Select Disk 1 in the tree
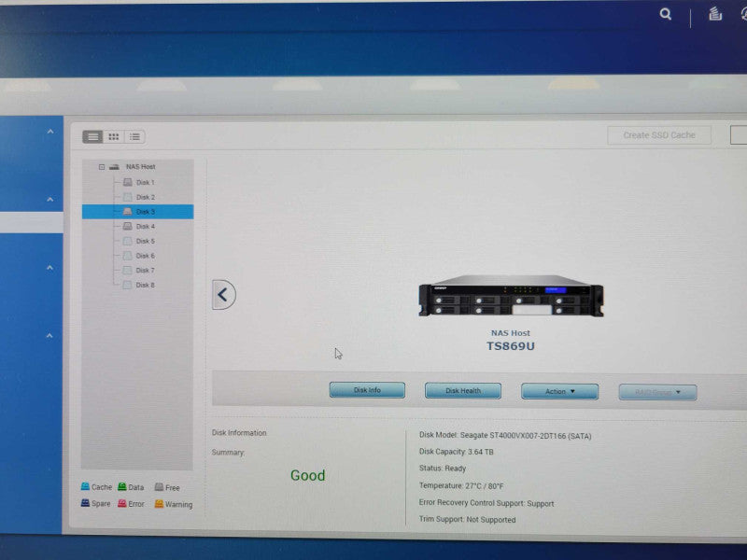The height and width of the screenshot is (560, 747). (146, 182)
